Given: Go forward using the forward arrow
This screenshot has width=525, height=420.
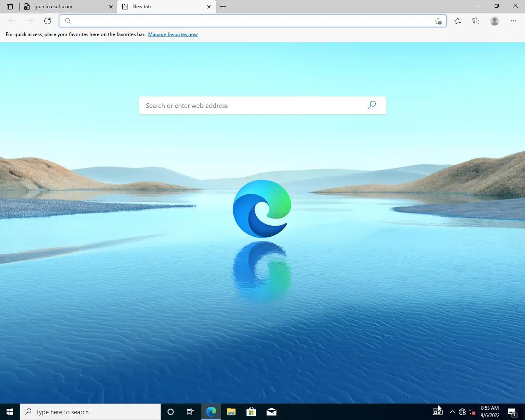Looking at the screenshot, I should point(30,21).
